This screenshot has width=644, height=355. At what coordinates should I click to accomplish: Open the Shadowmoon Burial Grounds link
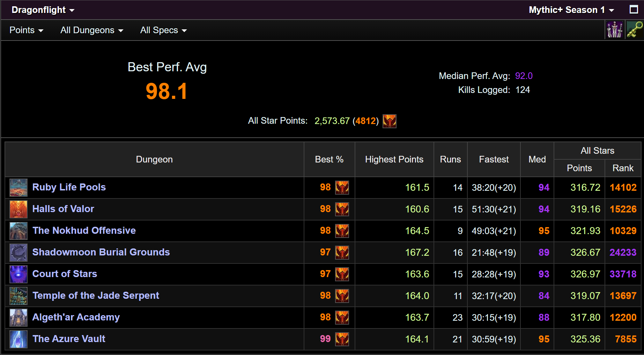(101, 252)
